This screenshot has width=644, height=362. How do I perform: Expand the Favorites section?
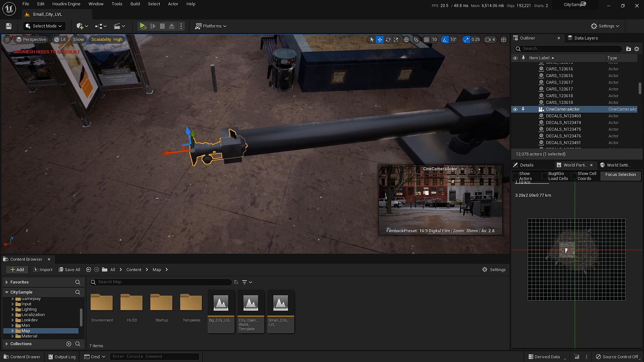(x=7, y=282)
